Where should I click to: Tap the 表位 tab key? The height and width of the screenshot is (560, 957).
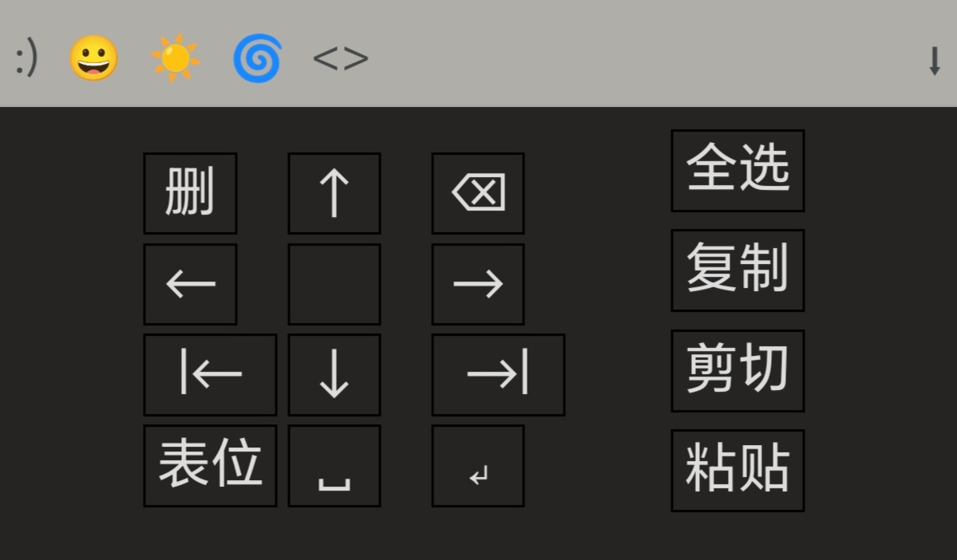tap(210, 465)
